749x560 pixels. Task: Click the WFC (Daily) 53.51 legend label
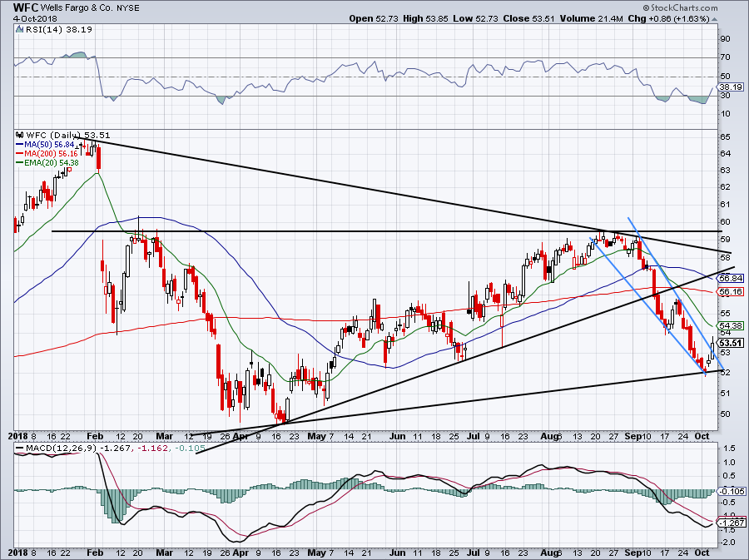68,135
